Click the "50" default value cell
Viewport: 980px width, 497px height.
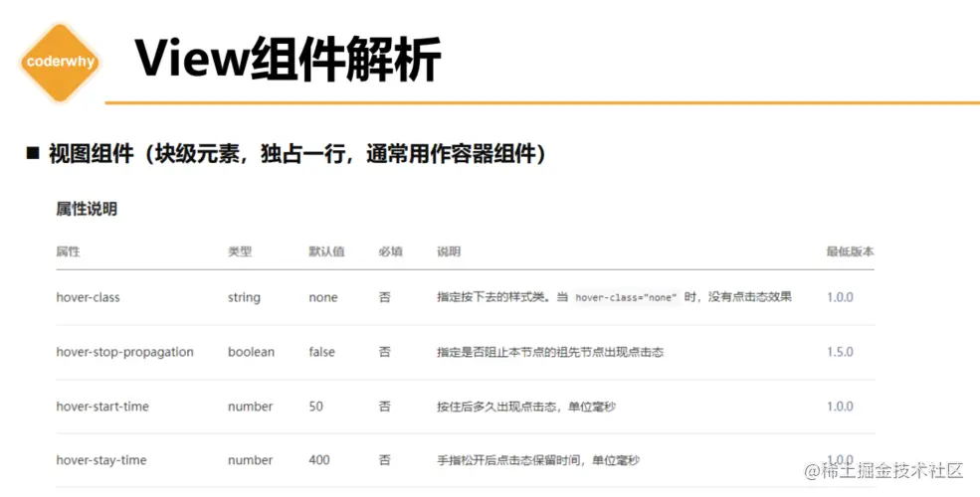click(315, 407)
